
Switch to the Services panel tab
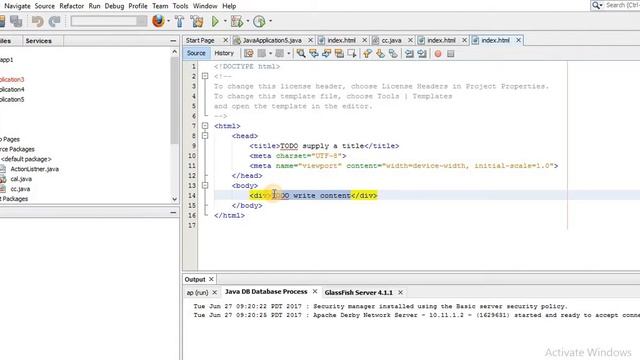tap(38, 41)
